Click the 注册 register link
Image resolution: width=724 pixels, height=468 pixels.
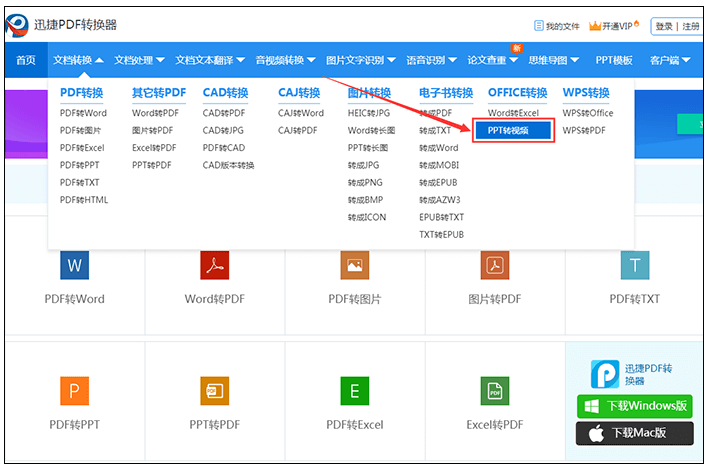[691, 26]
